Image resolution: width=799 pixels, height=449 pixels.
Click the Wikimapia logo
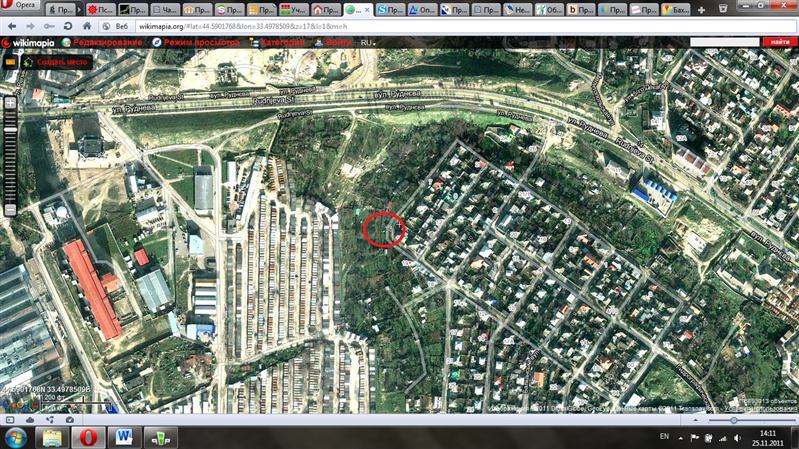click(x=30, y=43)
